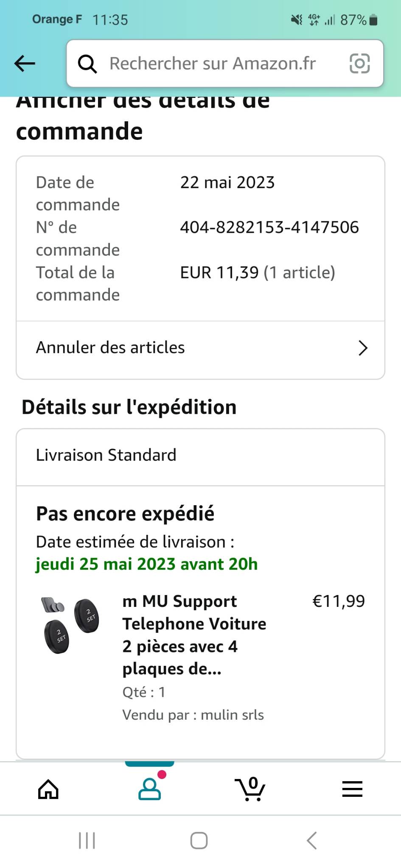Select Annuler des articles option
401x868 pixels.
tap(110, 348)
